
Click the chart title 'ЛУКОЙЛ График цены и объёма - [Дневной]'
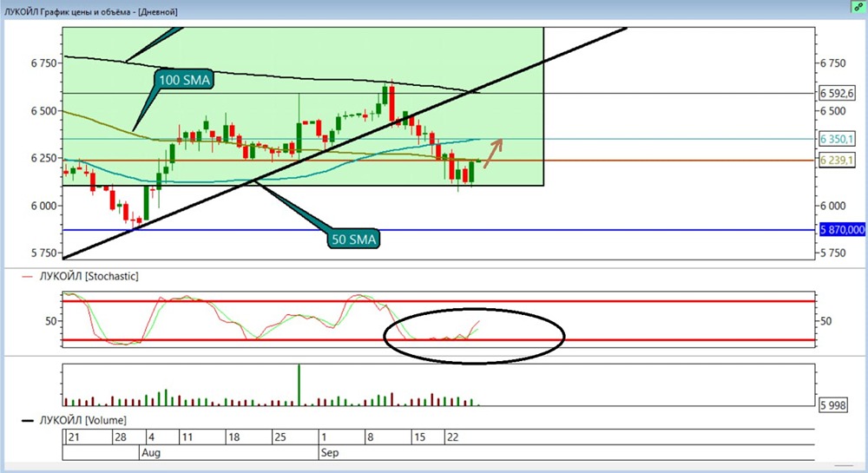tap(91, 11)
